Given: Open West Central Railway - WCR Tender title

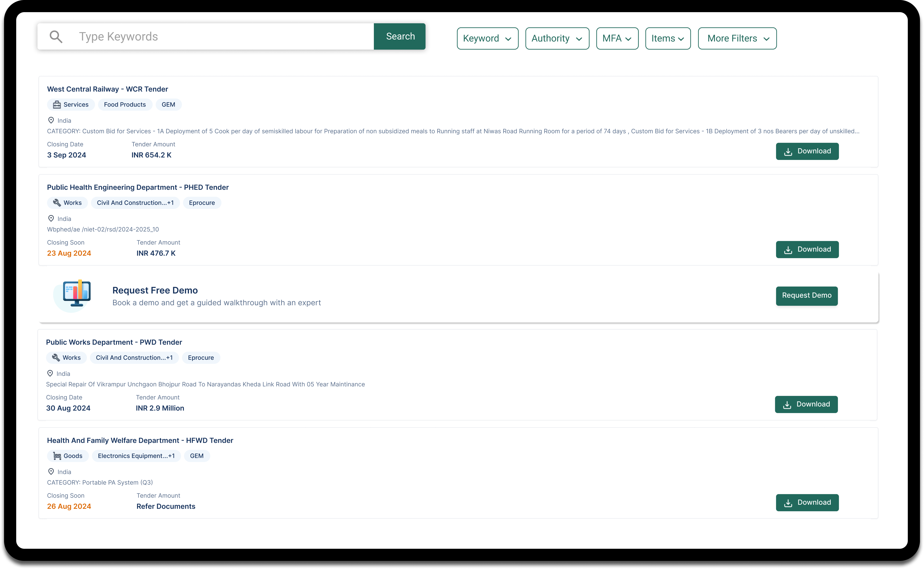Looking at the screenshot, I should [107, 89].
